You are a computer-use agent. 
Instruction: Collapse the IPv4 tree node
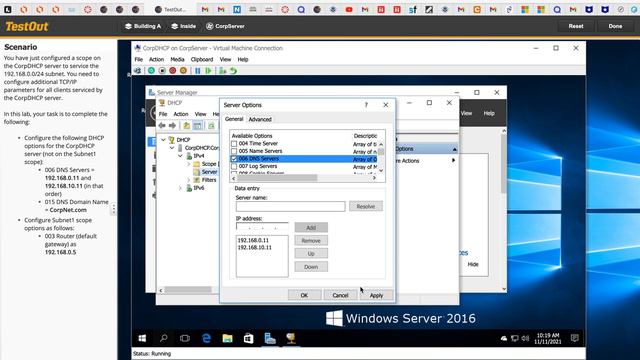pos(180,156)
